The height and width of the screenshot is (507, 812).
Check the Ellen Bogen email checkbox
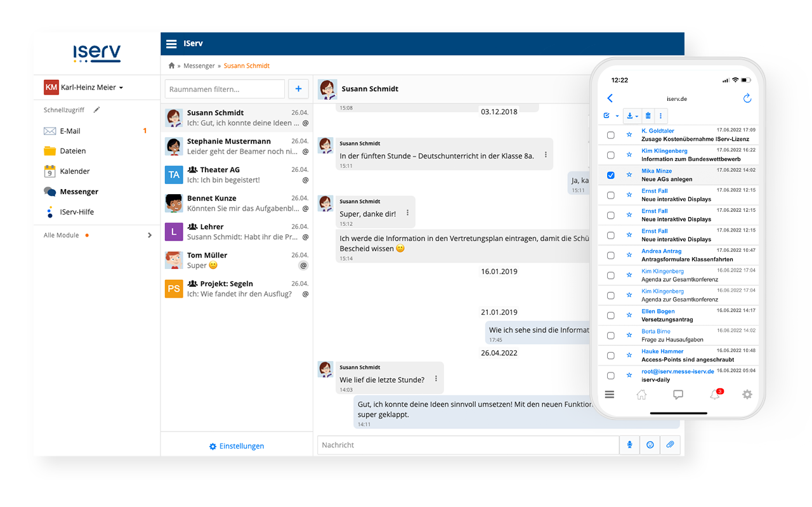click(x=611, y=315)
